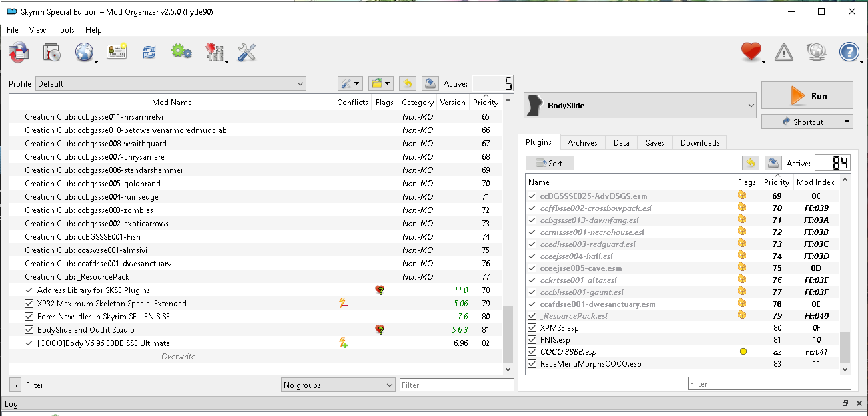Click the Run button
The image size is (868, 416).
[807, 95]
